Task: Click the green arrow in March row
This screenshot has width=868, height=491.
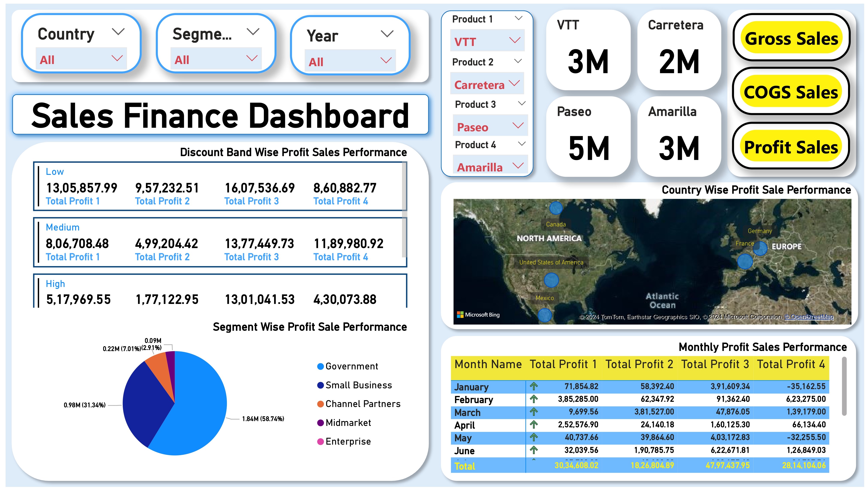Action: coord(533,412)
